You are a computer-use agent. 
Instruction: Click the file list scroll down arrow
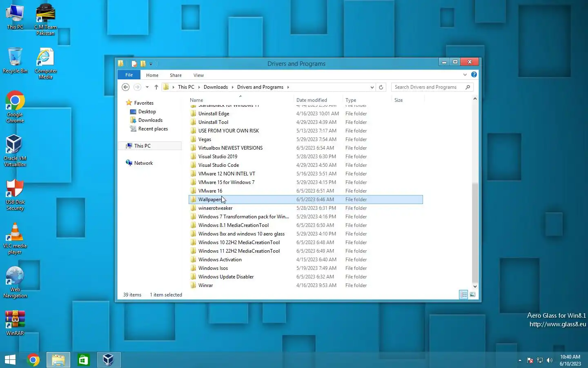click(474, 286)
